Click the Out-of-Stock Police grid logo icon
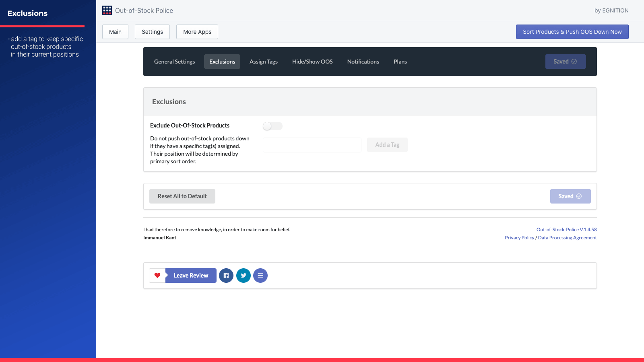 (107, 10)
